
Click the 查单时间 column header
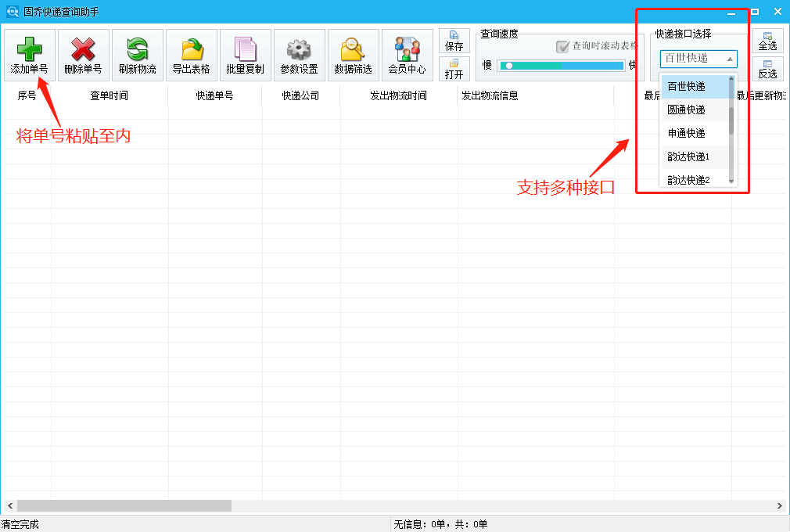(x=109, y=95)
